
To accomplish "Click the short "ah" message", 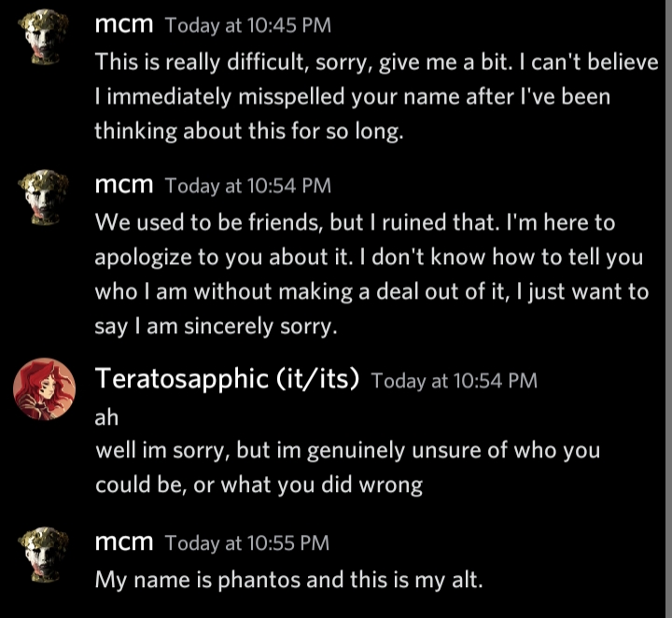I will [x=106, y=417].
